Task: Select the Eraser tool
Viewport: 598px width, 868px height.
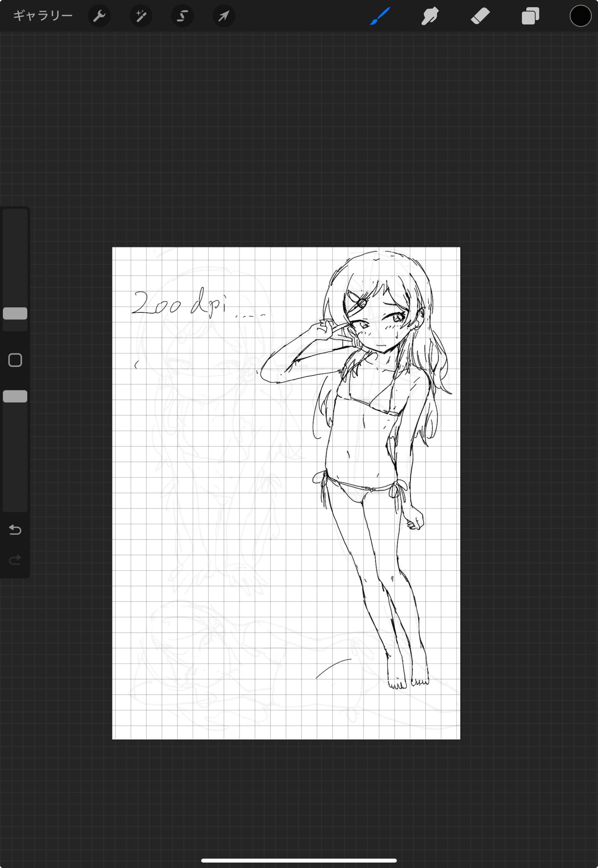Action: tap(480, 16)
